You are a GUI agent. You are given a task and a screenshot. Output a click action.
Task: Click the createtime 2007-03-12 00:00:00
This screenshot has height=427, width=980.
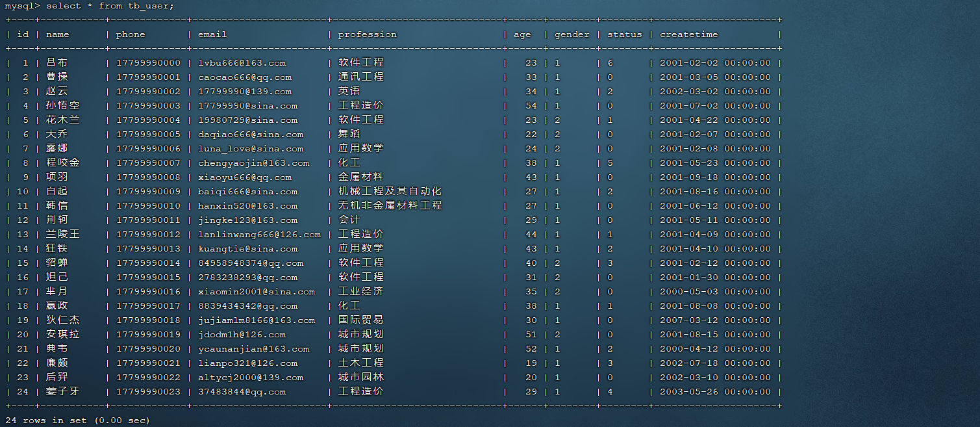(715, 320)
